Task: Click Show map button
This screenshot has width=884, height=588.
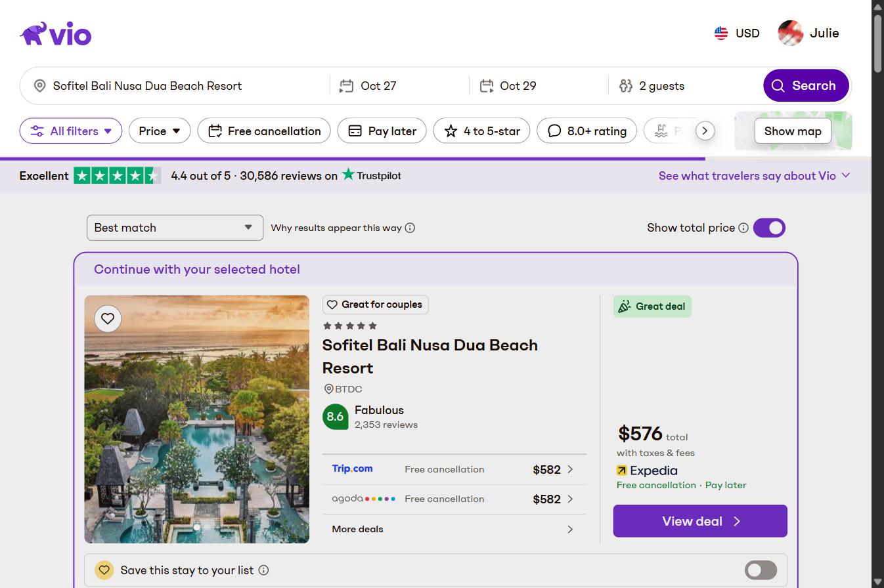Action: pyautogui.click(x=793, y=131)
